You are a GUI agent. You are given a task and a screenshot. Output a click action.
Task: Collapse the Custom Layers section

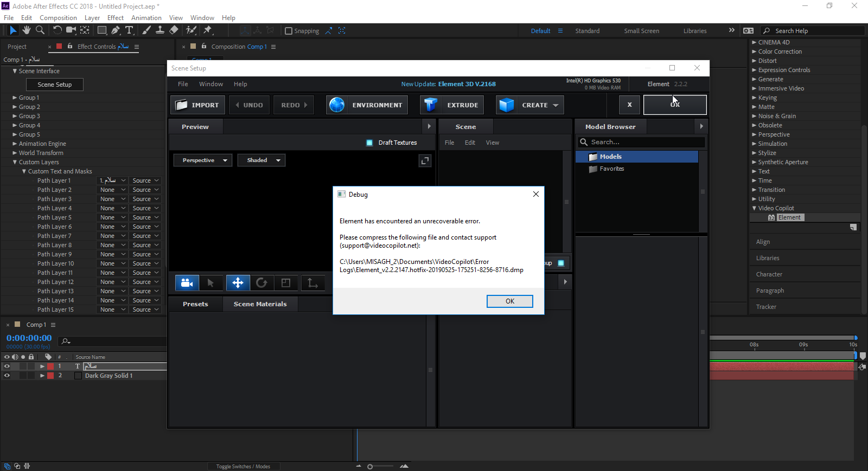(15, 162)
